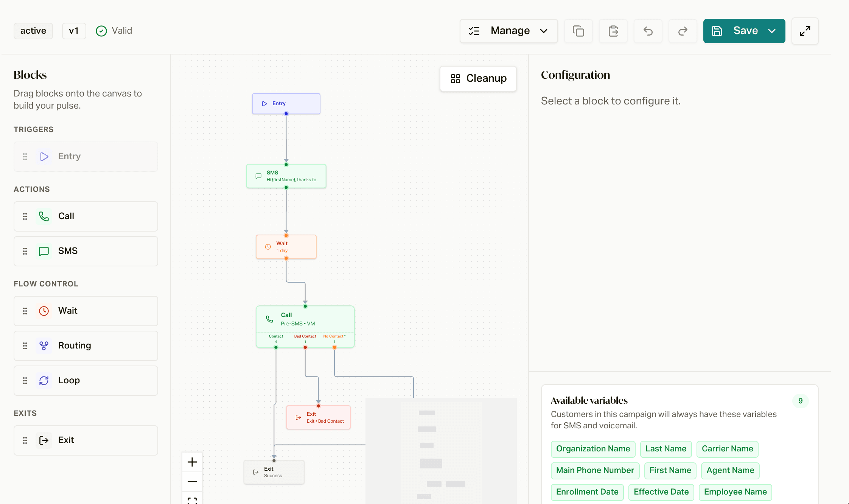Image resolution: width=849 pixels, height=504 pixels.
Task: Click the Agent Name variable chip
Action: point(730,471)
